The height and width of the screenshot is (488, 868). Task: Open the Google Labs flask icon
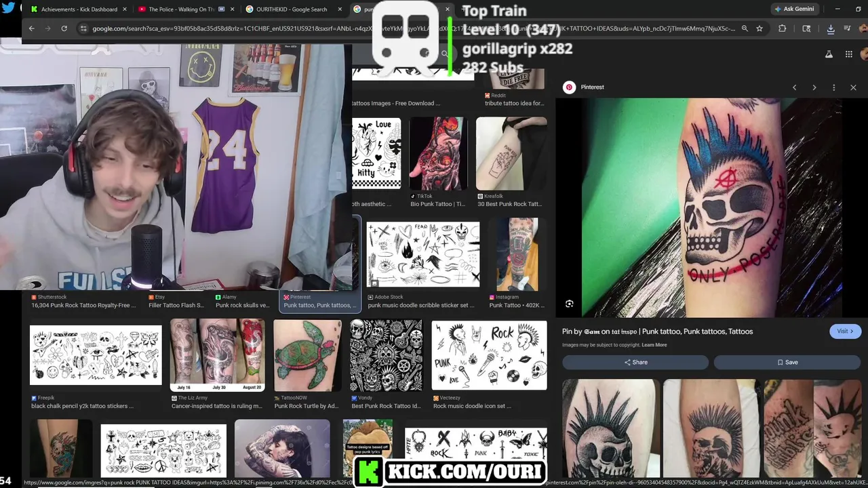pos(829,54)
